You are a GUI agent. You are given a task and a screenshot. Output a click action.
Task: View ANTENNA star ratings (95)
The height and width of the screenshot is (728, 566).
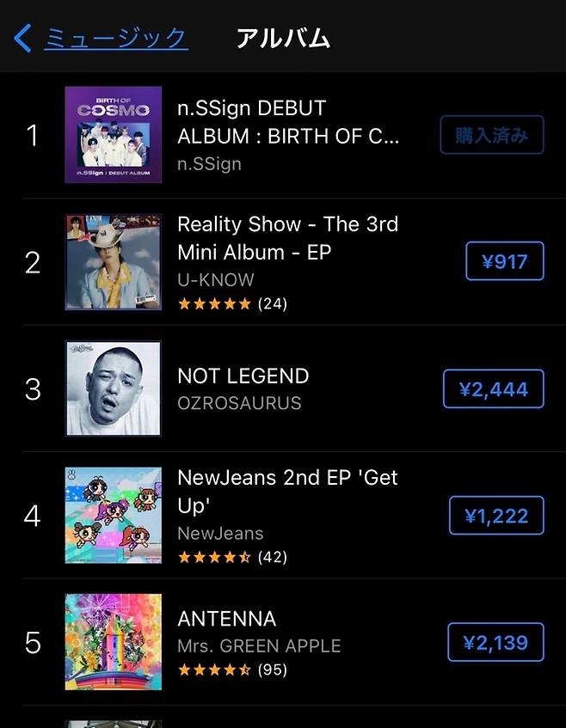click(231, 670)
